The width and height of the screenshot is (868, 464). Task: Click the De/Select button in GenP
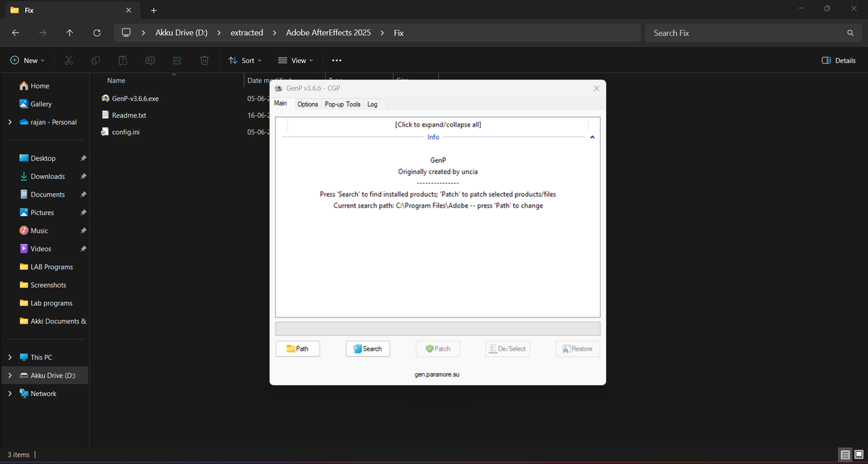tap(507, 349)
